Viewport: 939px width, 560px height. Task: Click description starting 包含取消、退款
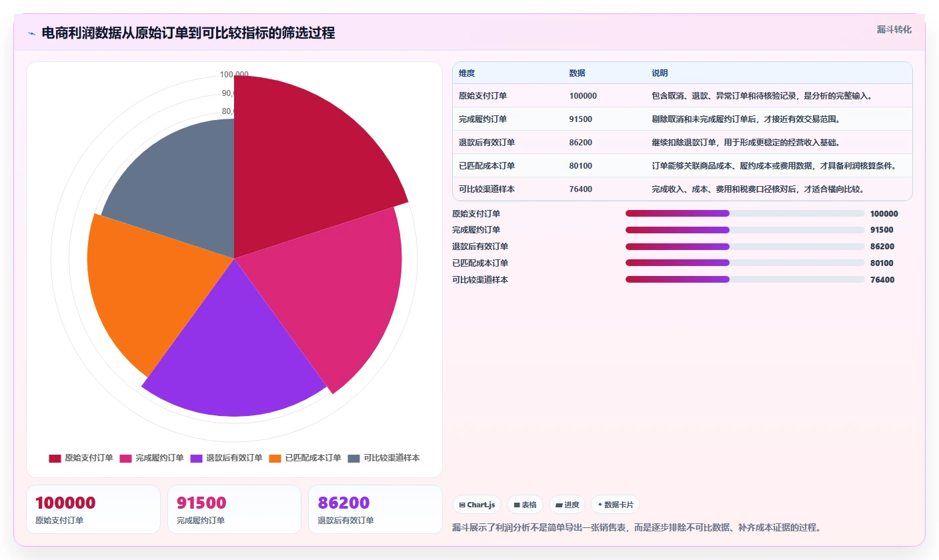point(762,95)
